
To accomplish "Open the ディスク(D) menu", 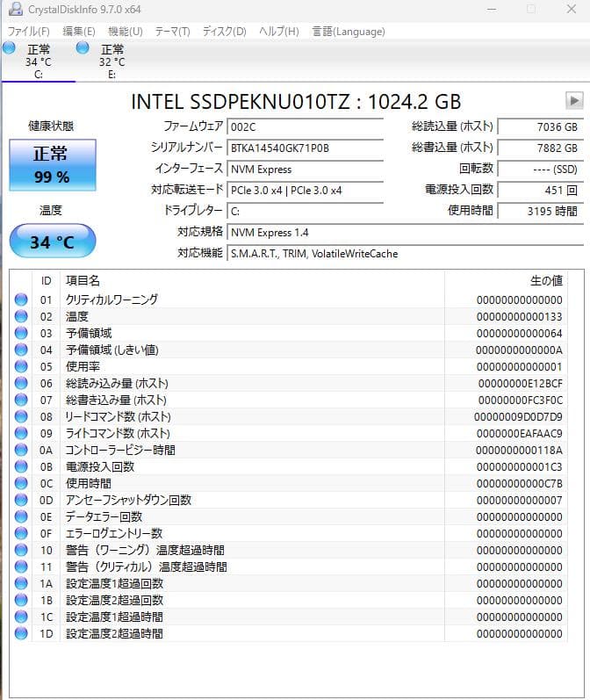I will 224,32.
